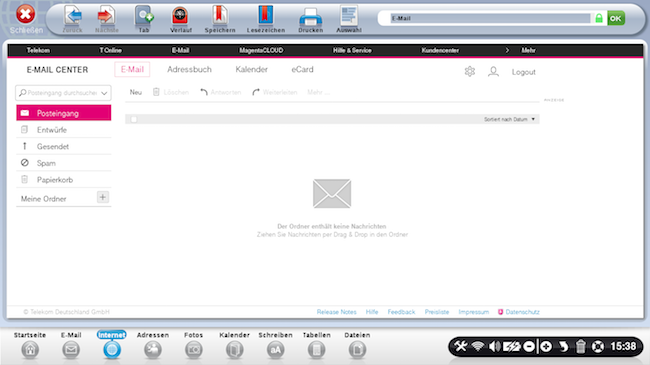Open Startseite home dock icon
The width and height of the screenshot is (650, 365).
point(30,350)
